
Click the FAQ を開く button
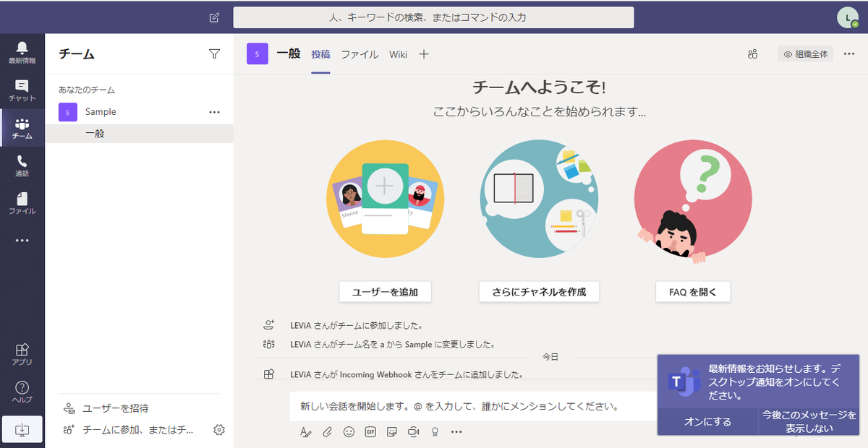(x=693, y=292)
